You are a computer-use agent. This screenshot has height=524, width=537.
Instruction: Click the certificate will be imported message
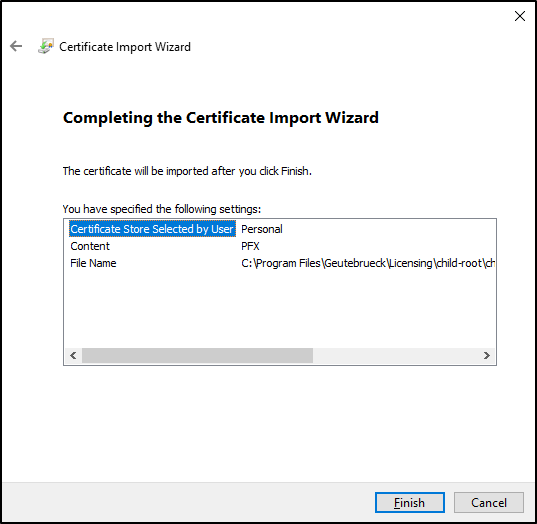tap(187, 171)
